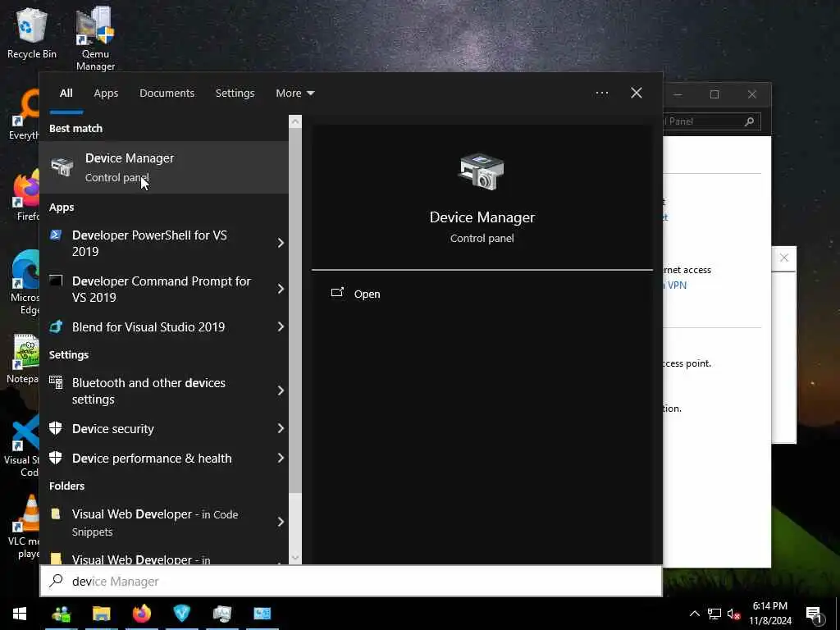Open the notification center icon

815,614
